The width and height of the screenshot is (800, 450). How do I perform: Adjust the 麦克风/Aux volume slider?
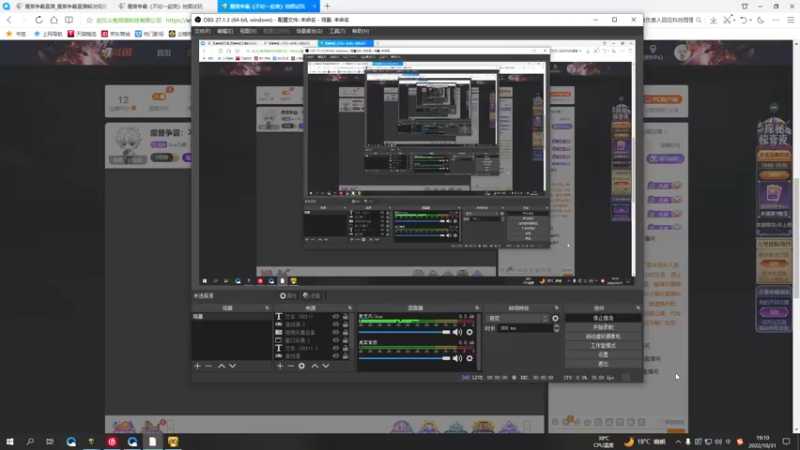404,332
